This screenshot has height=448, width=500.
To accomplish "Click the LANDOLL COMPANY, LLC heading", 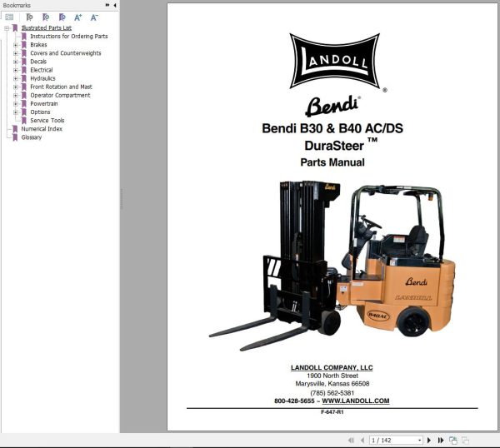I will pos(332,368).
